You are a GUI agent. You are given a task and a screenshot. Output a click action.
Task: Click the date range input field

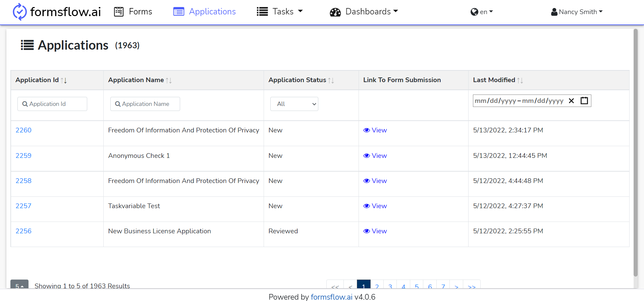click(532, 101)
